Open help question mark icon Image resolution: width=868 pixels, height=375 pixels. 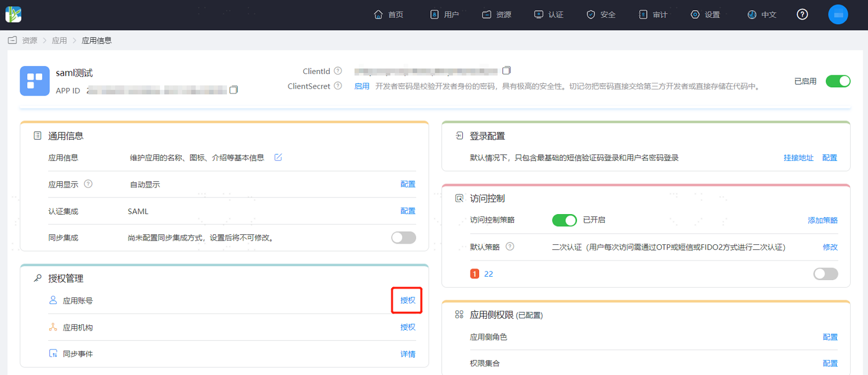click(802, 14)
